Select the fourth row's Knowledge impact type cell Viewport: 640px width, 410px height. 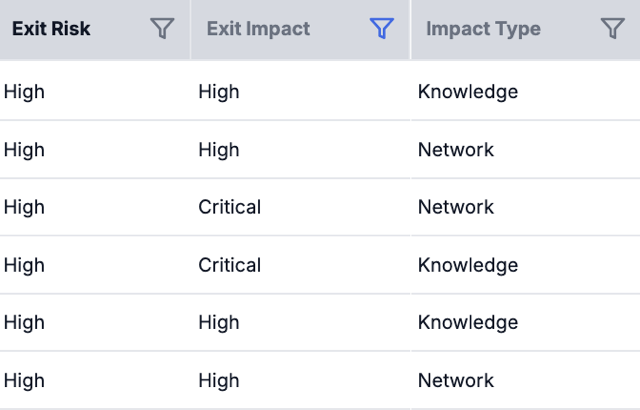pyautogui.click(x=468, y=265)
